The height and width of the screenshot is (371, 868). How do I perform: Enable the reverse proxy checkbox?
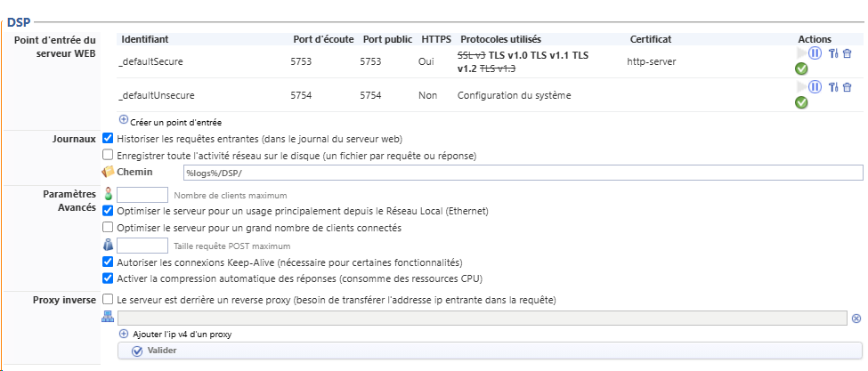pyautogui.click(x=109, y=300)
